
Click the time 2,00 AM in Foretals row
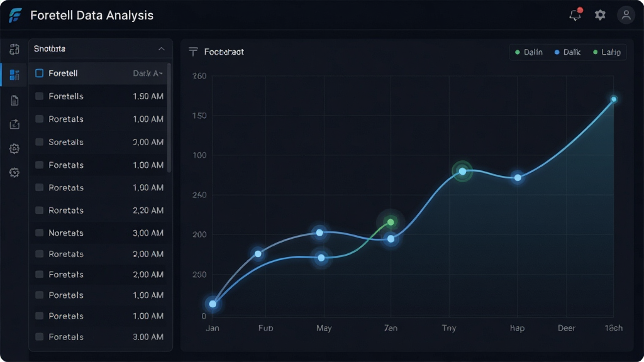point(148,275)
